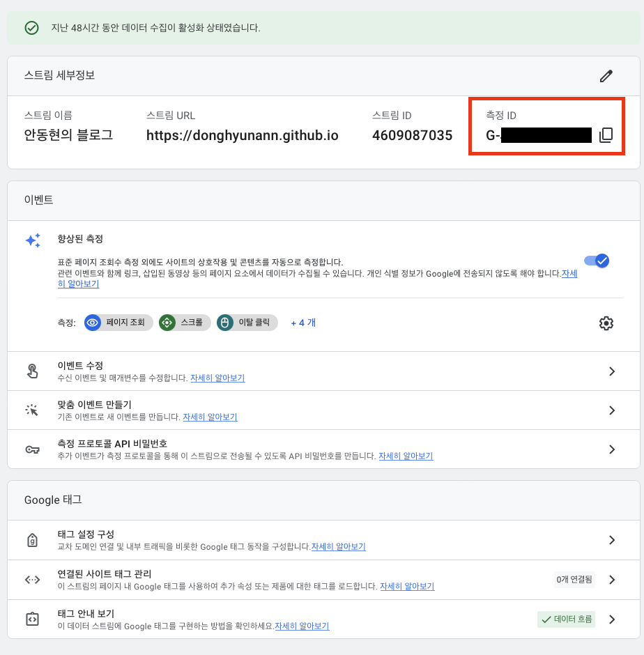Viewport: 644px width, 655px height.
Task: Open 자세히 알아보기 link for 이벤트 수정
Action: coord(217,378)
